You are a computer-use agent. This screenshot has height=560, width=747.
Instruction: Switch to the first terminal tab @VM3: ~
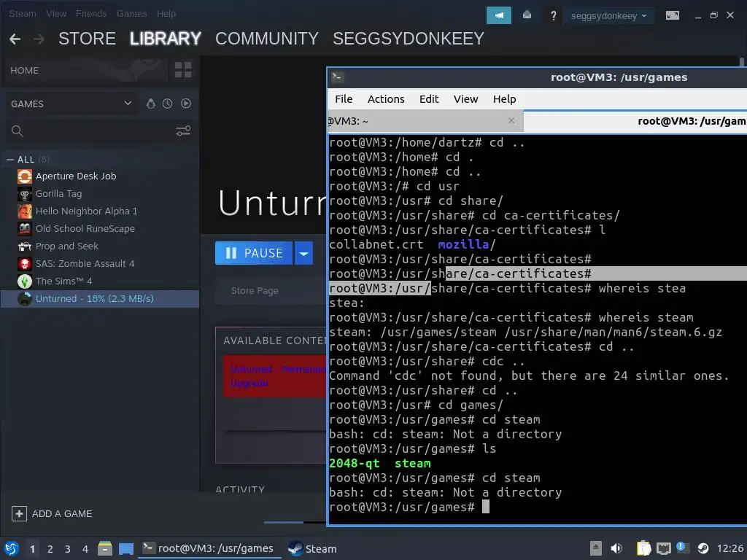tap(425, 121)
